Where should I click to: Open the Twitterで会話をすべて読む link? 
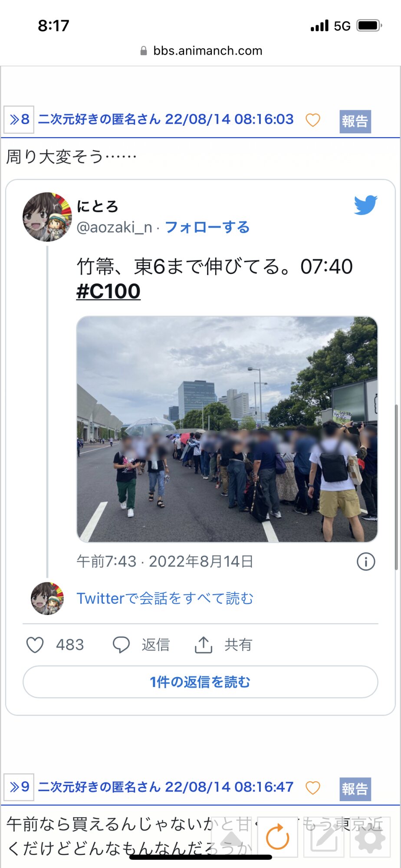point(165,598)
